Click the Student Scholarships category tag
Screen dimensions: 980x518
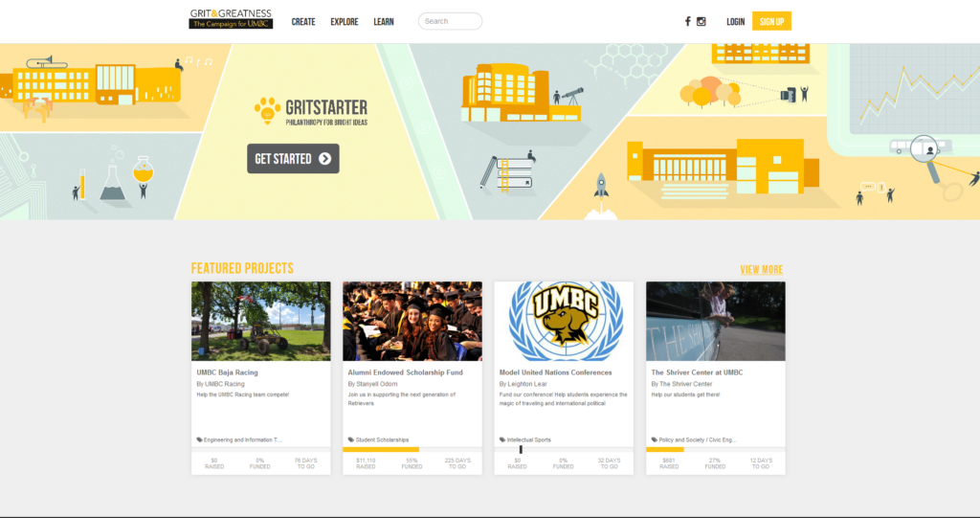382,439
